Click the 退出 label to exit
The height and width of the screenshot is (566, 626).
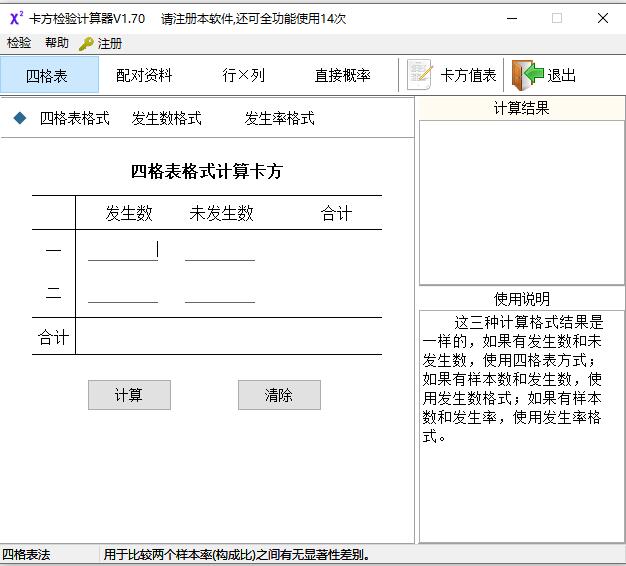pyautogui.click(x=561, y=75)
